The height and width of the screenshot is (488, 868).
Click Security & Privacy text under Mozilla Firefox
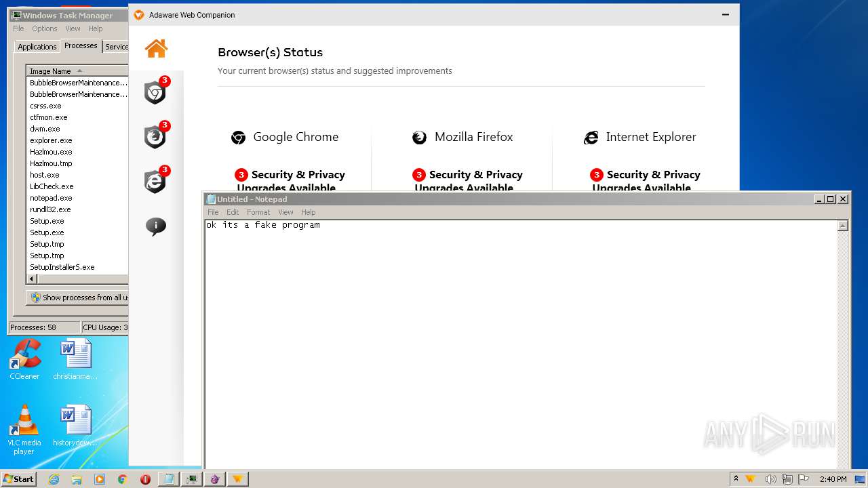click(x=476, y=175)
